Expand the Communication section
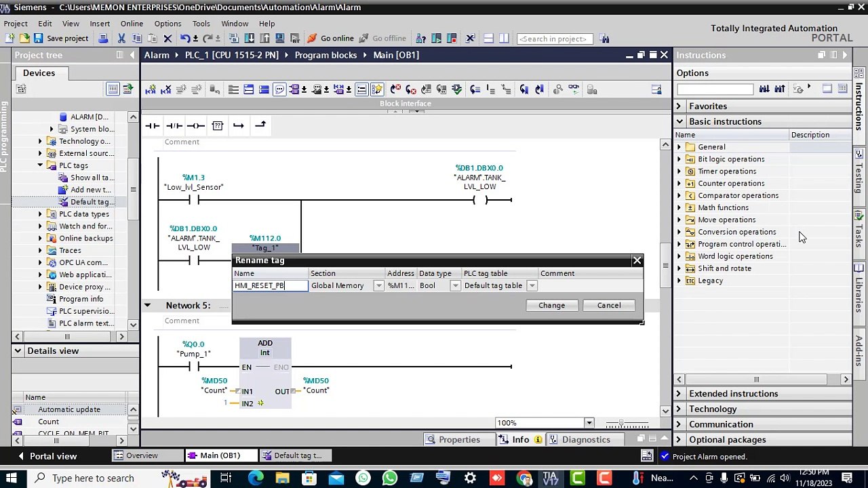Viewport: 868px width, 488px height. click(679, 424)
